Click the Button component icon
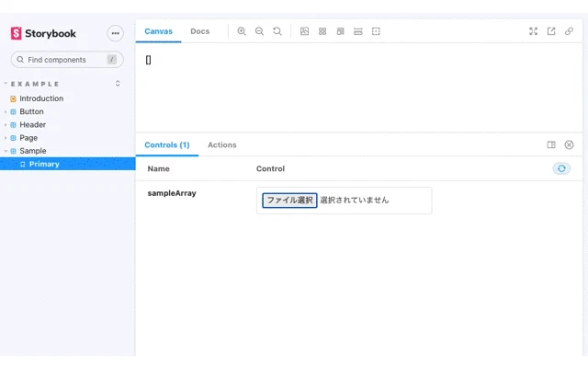The image size is (588, 368). click(13, 112)
